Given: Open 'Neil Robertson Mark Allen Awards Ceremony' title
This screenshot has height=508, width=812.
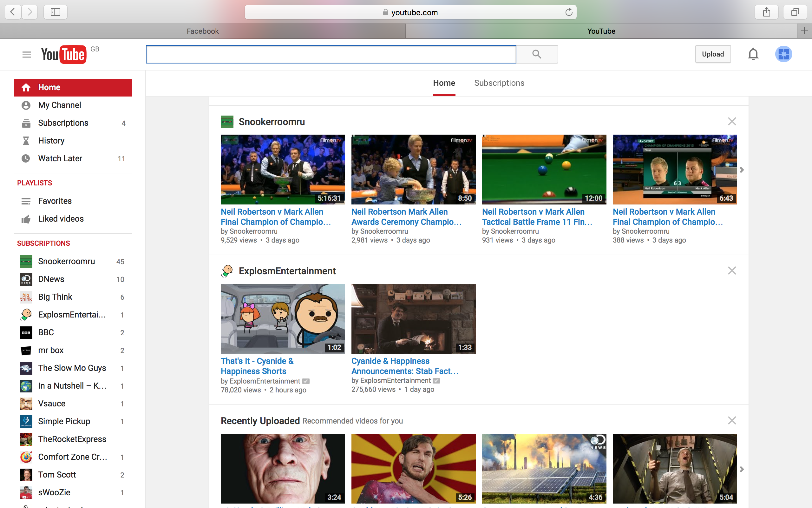Looking at the screenshot, I should [407, 217].
